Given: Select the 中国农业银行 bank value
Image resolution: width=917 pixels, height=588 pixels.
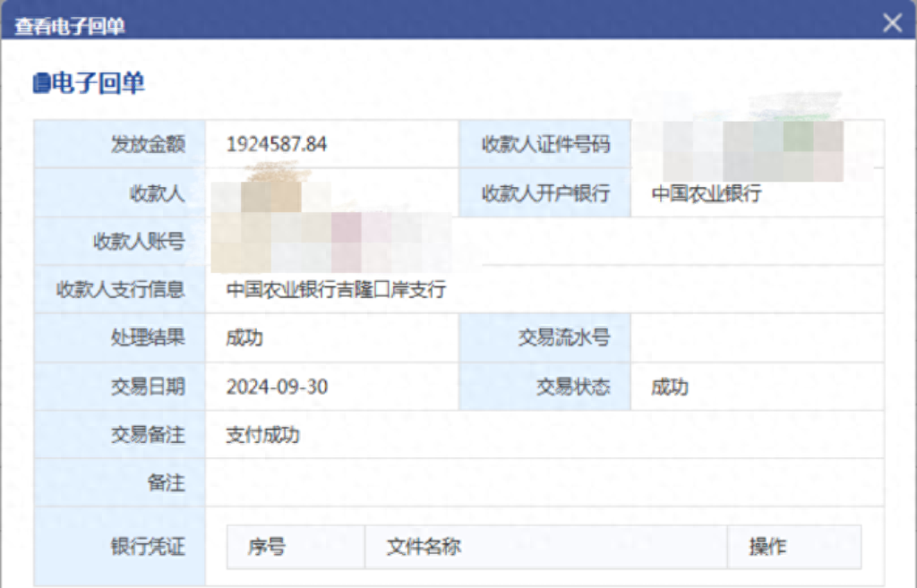Looking at the screenshot, I should [x=707, y=193].
